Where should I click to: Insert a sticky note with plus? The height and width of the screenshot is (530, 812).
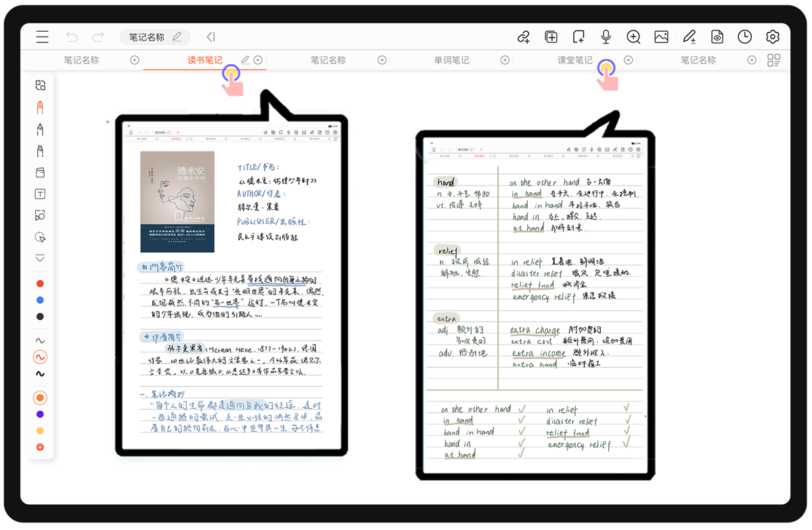pyautogui.click(x=579, y=37)
